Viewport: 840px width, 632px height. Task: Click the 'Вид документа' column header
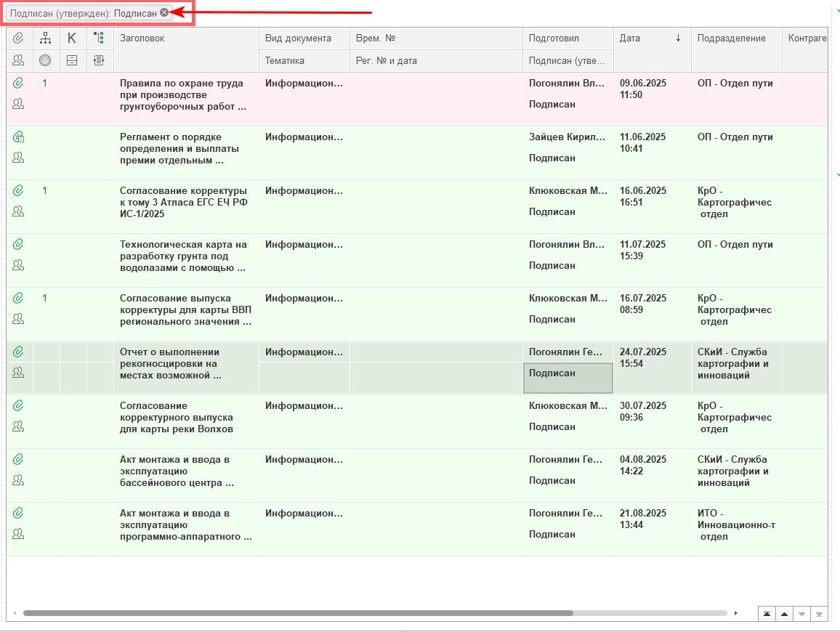coord(304,39)
